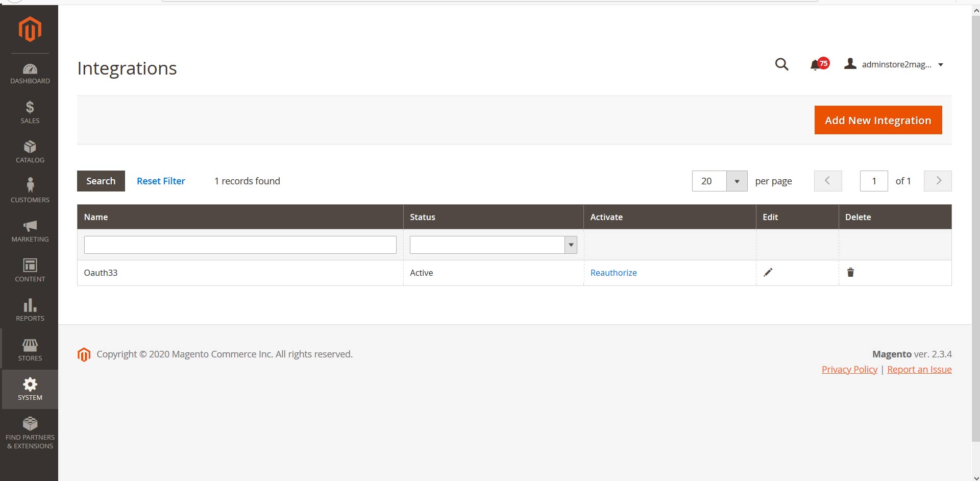Viewport: 980px width, 481px height.
Task: Reauthorize the Oauth33 integration
Action: (613, 272)
